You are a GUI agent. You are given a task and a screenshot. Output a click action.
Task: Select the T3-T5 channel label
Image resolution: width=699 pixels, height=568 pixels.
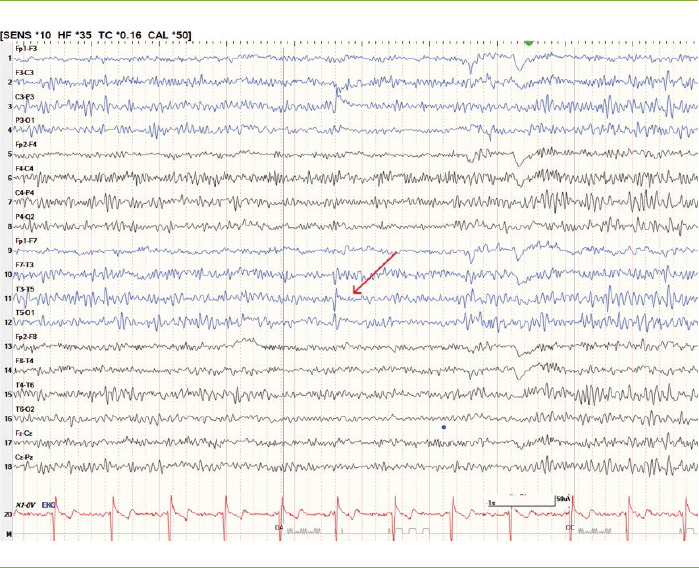[x=25, y=289]
